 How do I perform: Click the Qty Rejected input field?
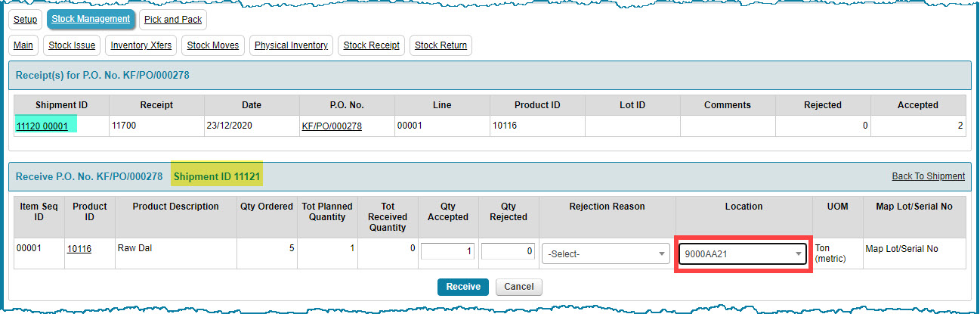pyautogui.click(x=509, y=251)
